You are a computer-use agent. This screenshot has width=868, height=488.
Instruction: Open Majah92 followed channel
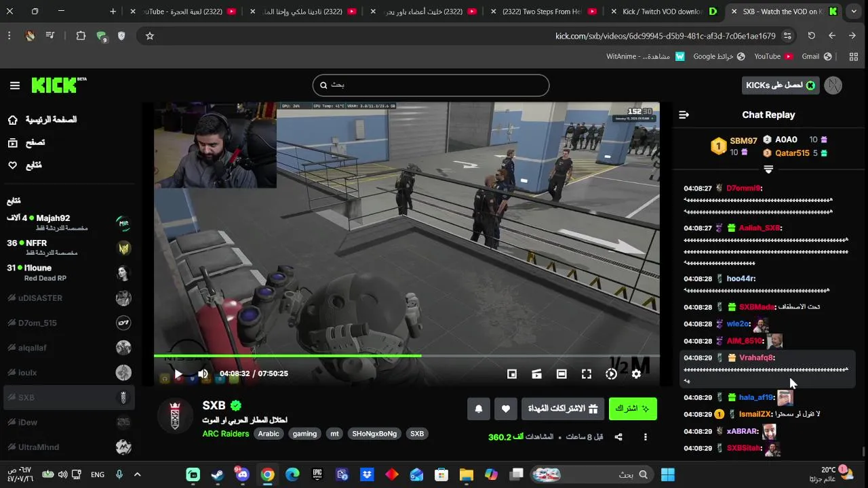[x=68, y=222]
